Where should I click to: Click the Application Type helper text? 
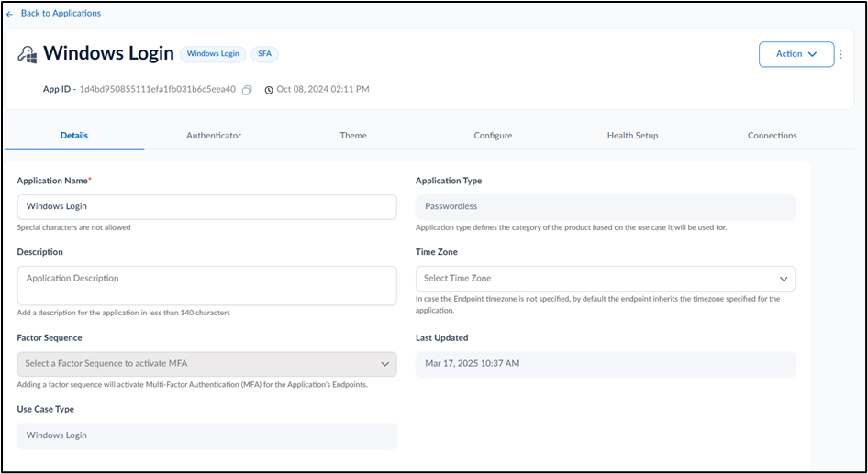(572, 227)
